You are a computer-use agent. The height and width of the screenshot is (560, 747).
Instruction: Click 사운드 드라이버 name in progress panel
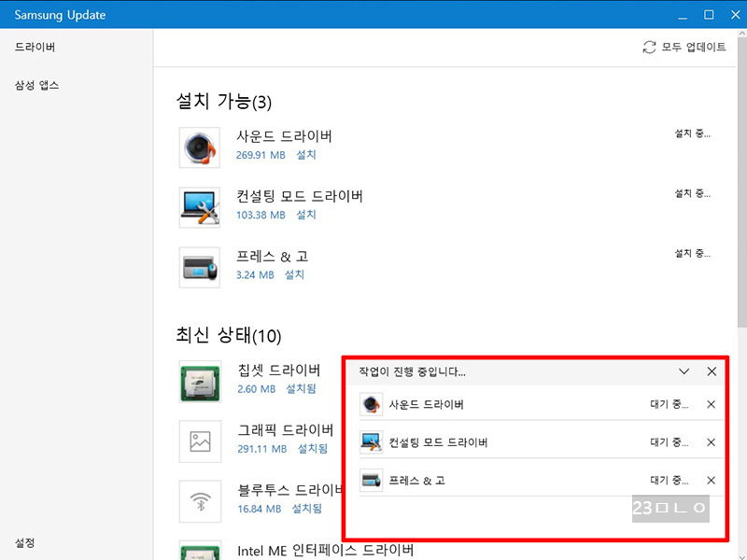pyautogui.click(x=427, y=404)
